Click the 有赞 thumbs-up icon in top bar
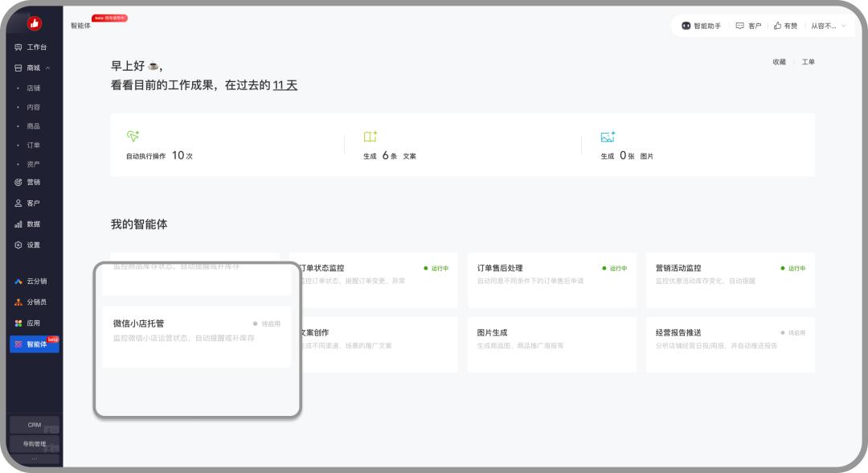Screen dimensions: 868x473 pos(777,26)
